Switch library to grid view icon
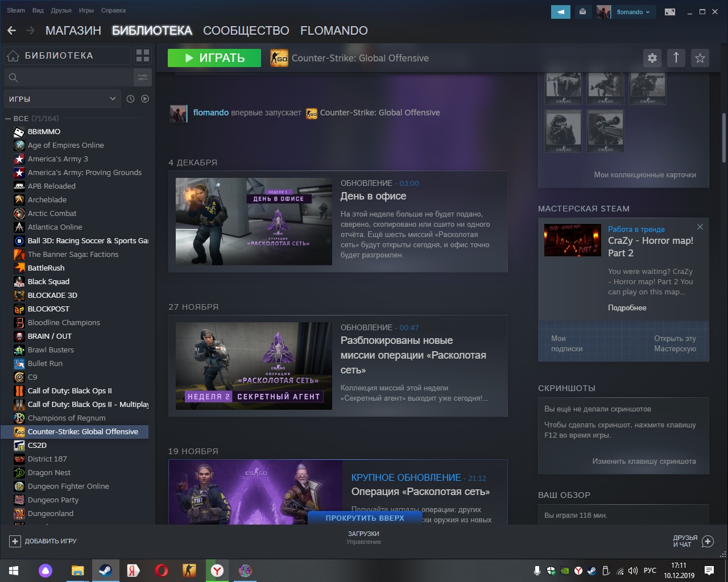This screenshot has height=582, width=728. pos(143,56)
